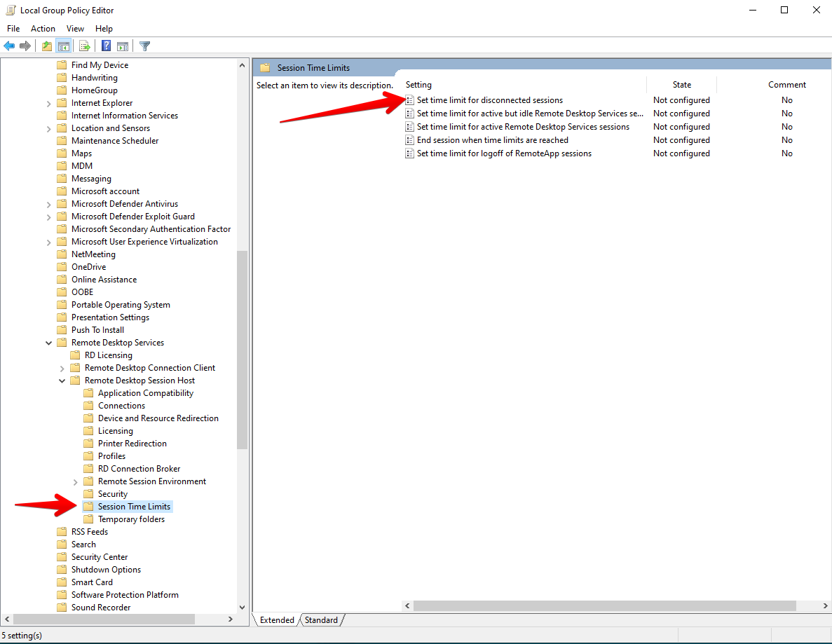Click the Filter funnel toolbar icon
This screenshot has height=644, width=832.
pos(144,46)
